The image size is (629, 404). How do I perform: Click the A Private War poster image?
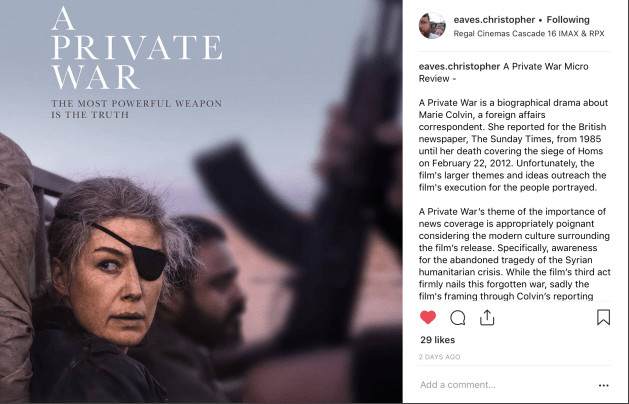click(201, 202)
